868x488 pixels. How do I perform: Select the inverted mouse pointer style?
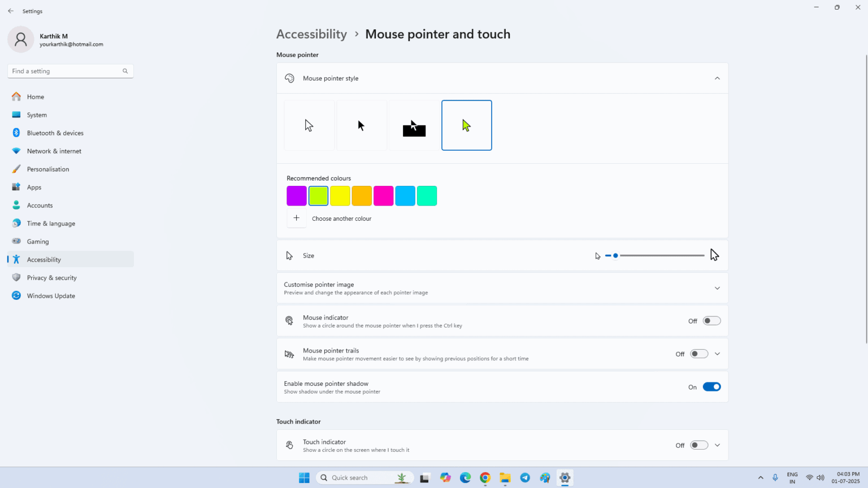click(x=414, y=125)
